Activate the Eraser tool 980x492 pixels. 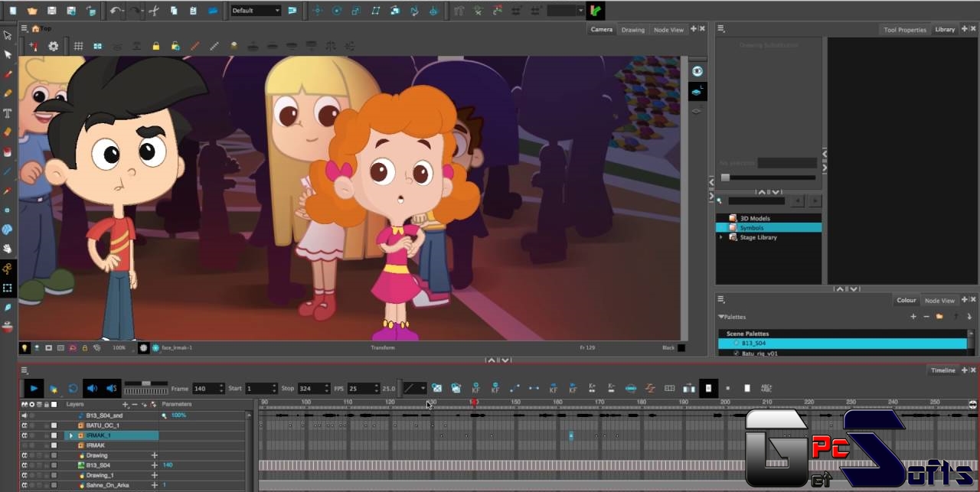[8, 132]
